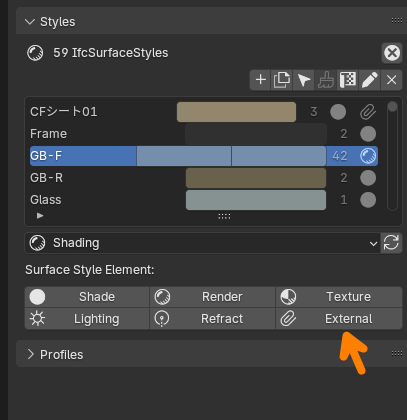Screen dimensions: 407x420
Task: Click the Texture element button
Action: [339, 297]
